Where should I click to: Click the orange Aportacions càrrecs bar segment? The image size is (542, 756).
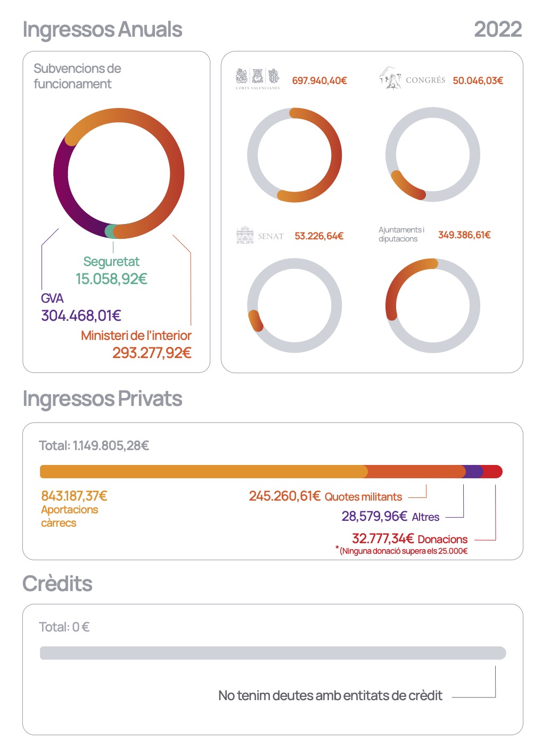(203, 472)
